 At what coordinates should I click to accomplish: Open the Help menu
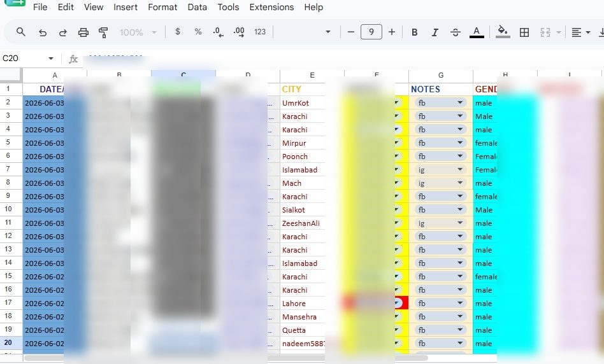point(313,7)
